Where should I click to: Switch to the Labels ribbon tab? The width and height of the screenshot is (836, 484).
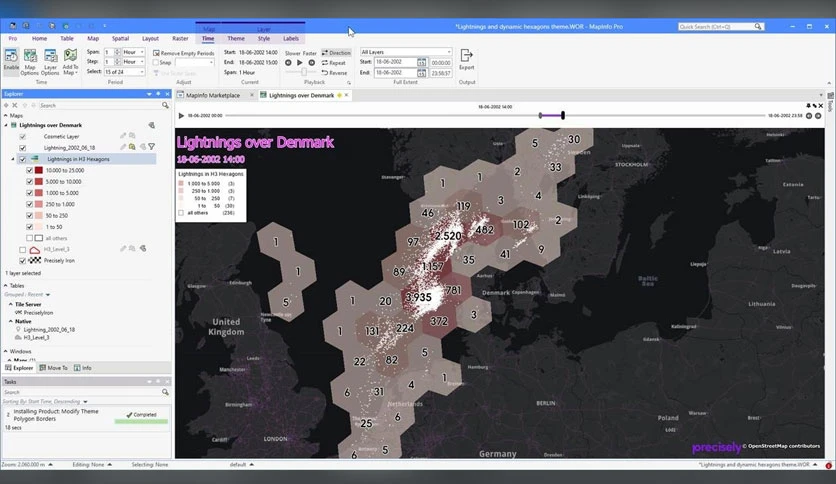(291, 38)
